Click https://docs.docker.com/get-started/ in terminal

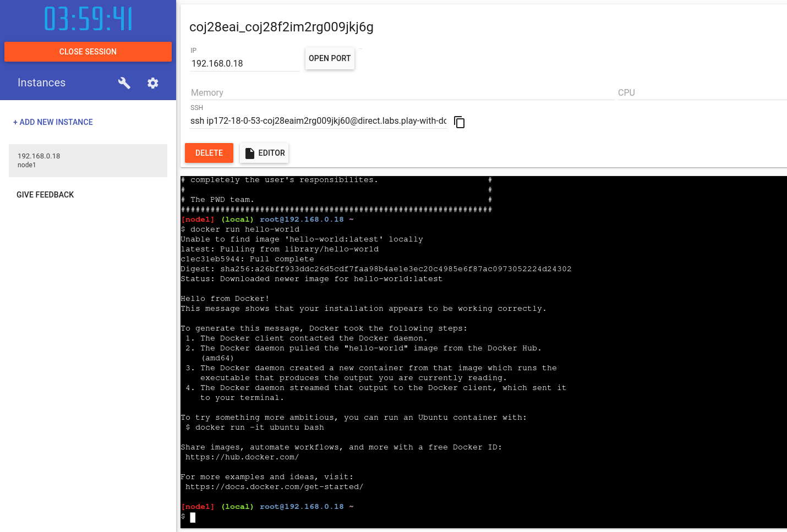pyautogui.click(x=274, y=487)
